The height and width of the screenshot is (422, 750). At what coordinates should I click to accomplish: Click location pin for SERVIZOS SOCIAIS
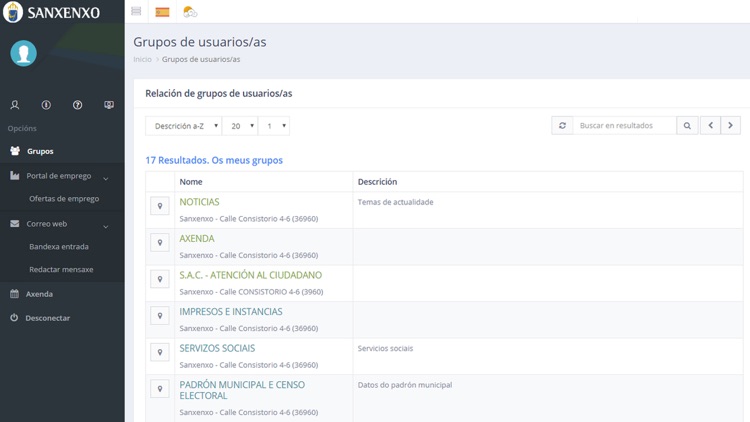pos(160,352)
